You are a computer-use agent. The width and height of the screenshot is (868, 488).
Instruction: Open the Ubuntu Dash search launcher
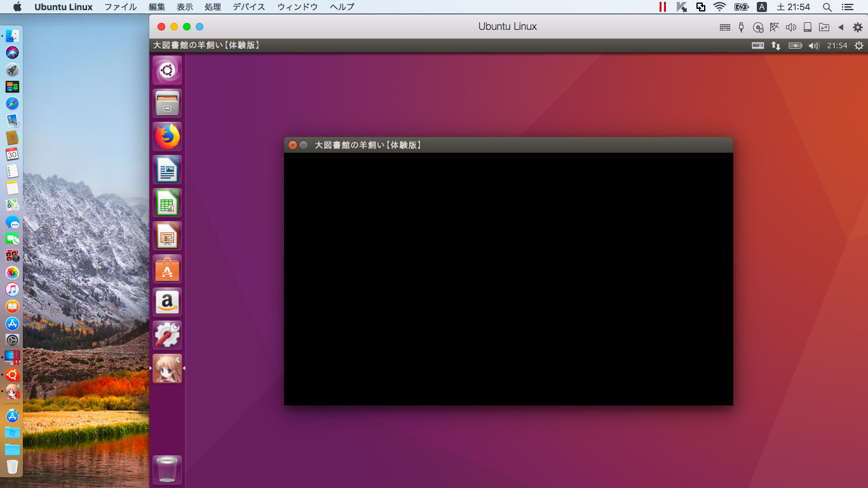point(167,70)
